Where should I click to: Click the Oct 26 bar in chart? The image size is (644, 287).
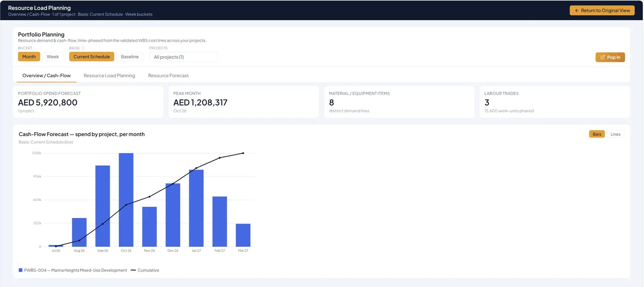[x=126, y=200]
